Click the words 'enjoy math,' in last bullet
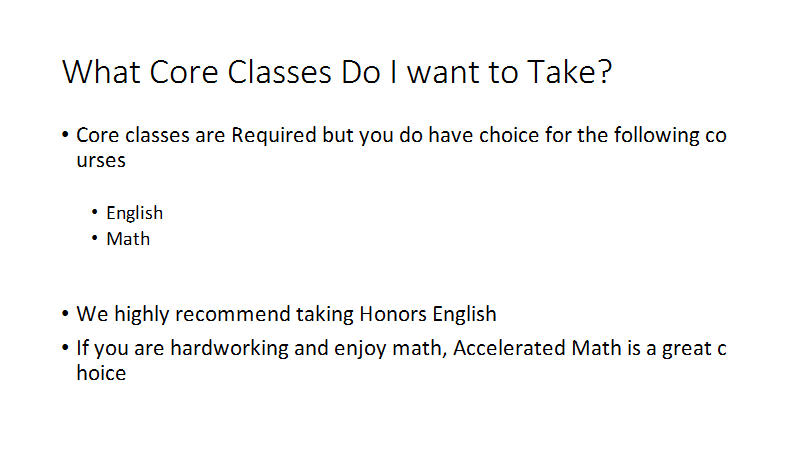This screenshot has width=800, height=450. click(x=391, y=349)
